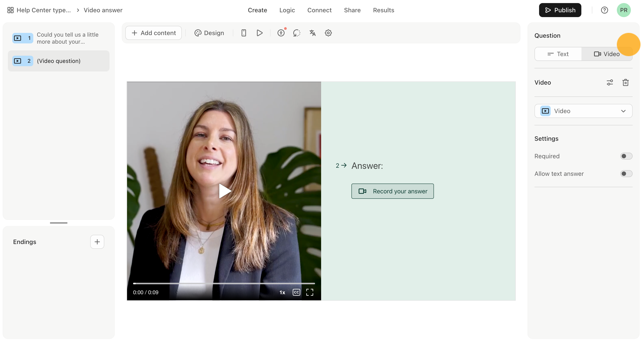This screenshot has width=644, height=342.
Task: Click the Endings section heading
Action: (x=25, y=242)
